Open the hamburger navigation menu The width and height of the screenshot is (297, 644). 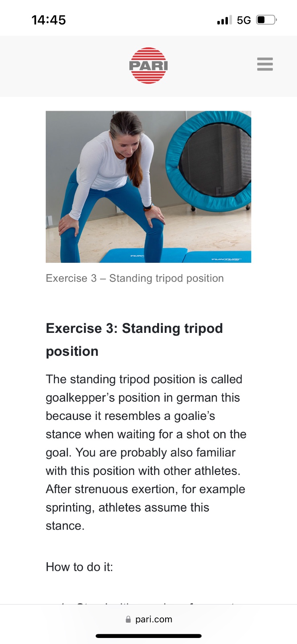pos(265,64)
